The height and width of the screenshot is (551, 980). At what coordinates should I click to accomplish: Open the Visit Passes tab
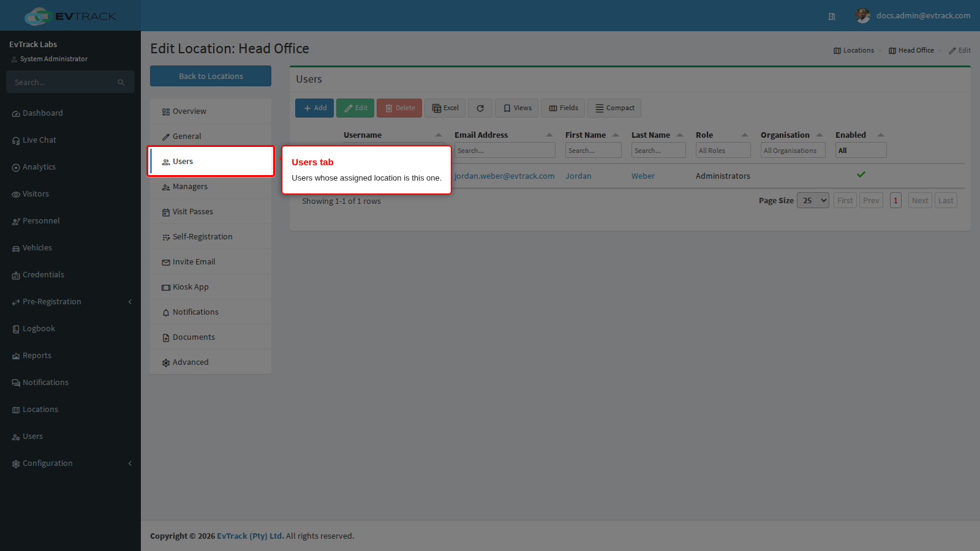pos(211,212)
